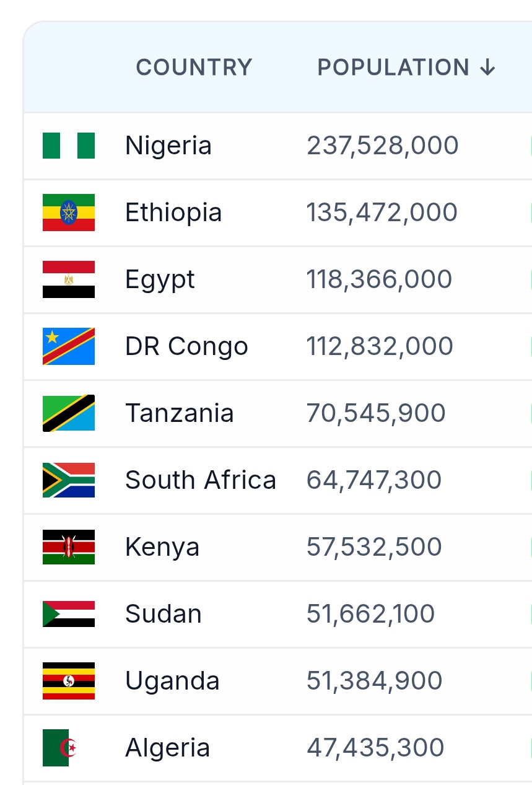
Task: Open the South Africa country link
Action: pos(201,480)
